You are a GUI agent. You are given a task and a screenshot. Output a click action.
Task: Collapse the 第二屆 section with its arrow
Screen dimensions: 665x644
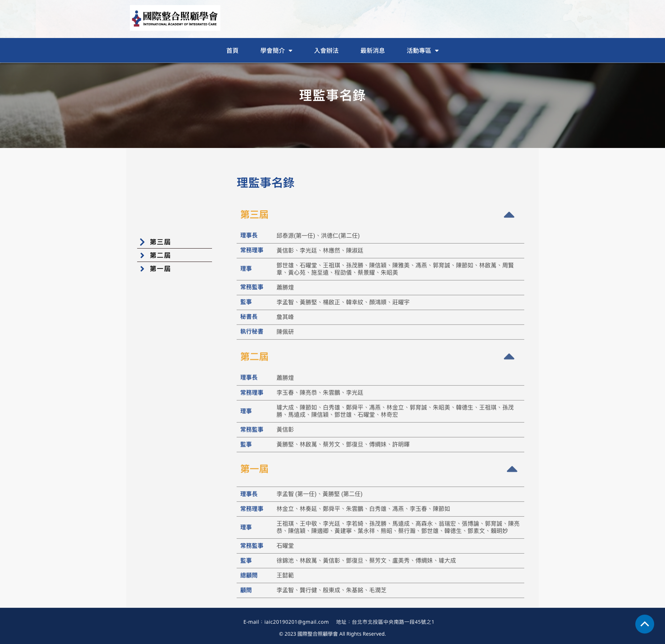pos(509,357)
